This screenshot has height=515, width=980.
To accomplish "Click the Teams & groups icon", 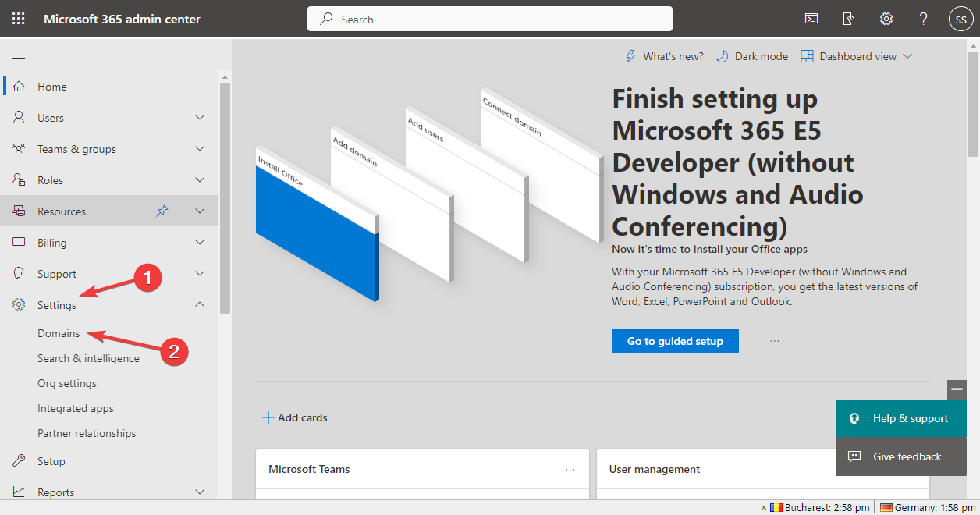I will tap(19, 149).
